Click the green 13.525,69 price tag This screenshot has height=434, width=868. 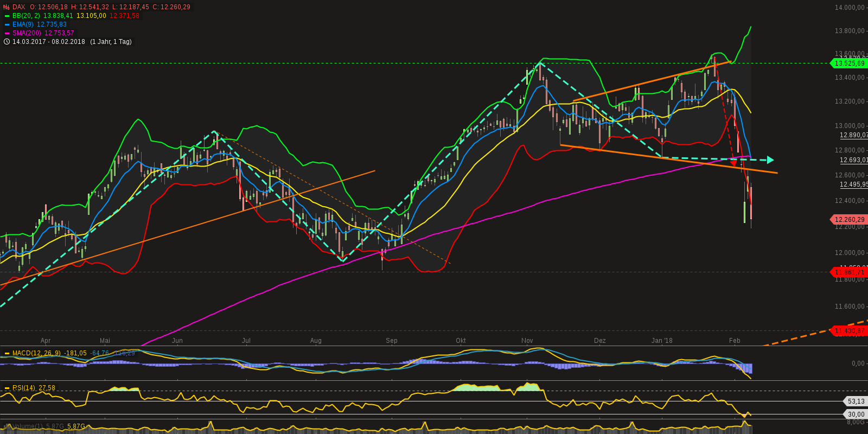click(x=849, y=63)
